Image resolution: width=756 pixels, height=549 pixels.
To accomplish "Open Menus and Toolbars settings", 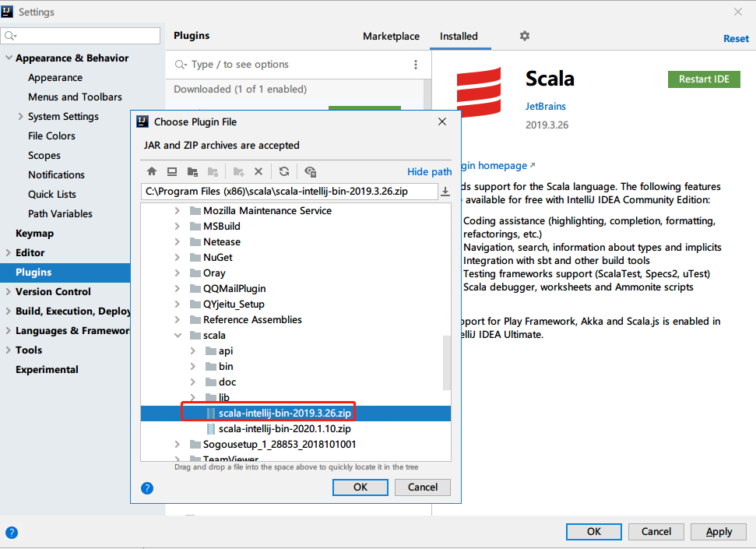I will coord(75,97).
